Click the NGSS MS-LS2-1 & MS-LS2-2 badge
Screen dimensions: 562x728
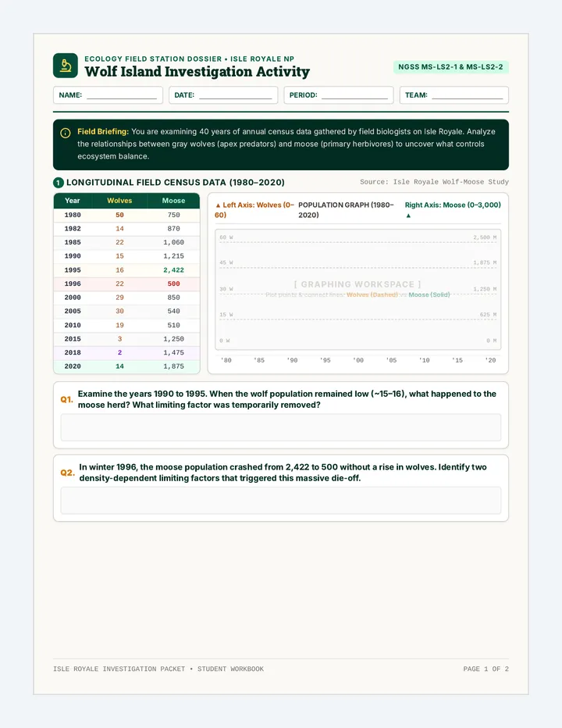pos(450,67)
